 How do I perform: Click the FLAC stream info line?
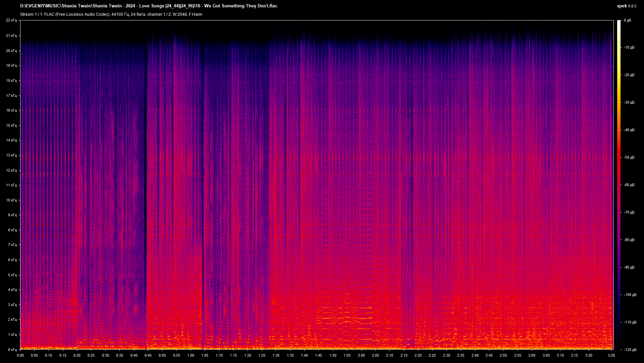tap(111, 14)
